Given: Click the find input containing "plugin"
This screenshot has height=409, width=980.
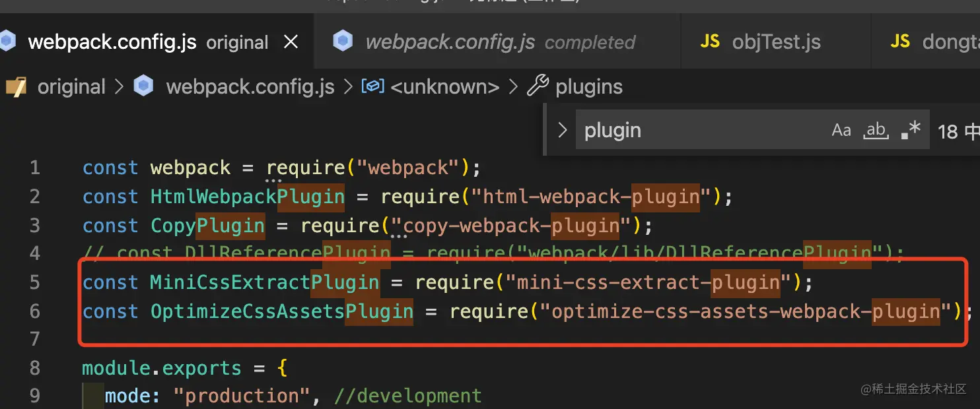Looking at the screenshot, I should [700, 131].
